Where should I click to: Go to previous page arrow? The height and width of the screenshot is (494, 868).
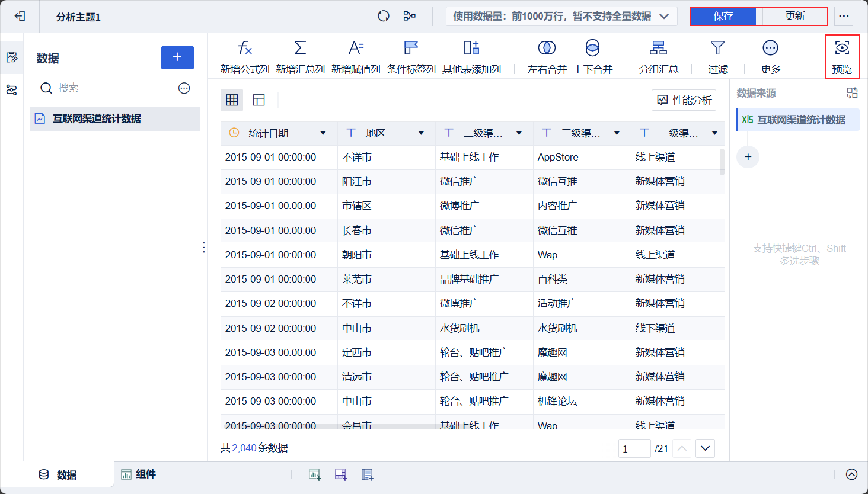click(x=682, y=448)
